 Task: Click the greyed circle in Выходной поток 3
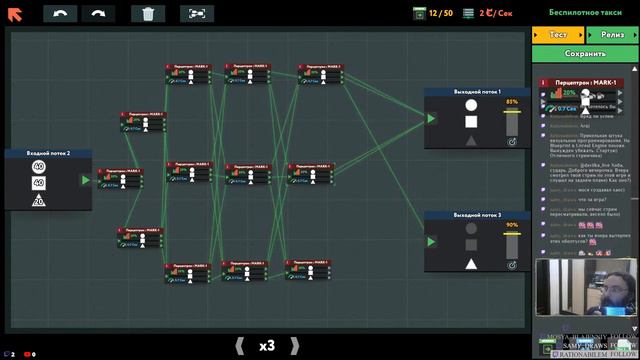tap(471, 228)
